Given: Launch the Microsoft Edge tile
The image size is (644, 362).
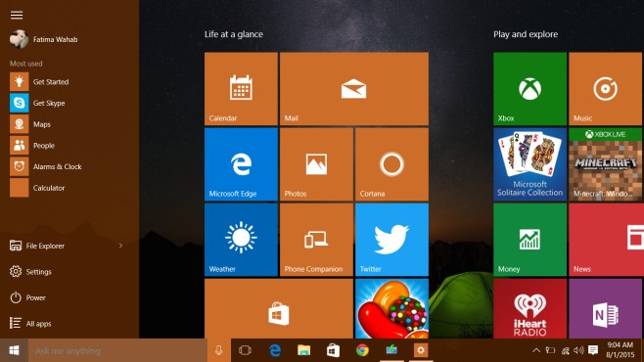Looking at the screenshot, I should [x=241, y=164].
